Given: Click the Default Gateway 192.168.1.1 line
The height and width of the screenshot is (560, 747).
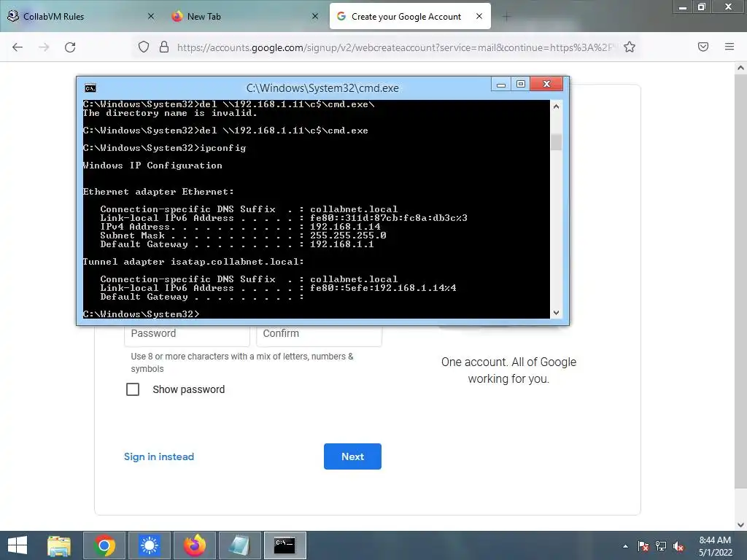Looking at the screenshot, I should tap(237, 244).
